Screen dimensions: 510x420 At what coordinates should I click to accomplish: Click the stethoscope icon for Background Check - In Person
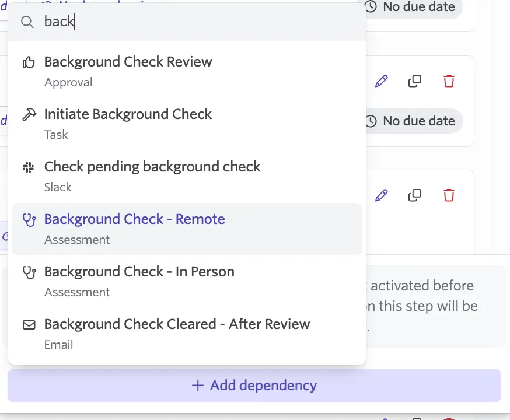pyautogui.click(x=29, y=272)
